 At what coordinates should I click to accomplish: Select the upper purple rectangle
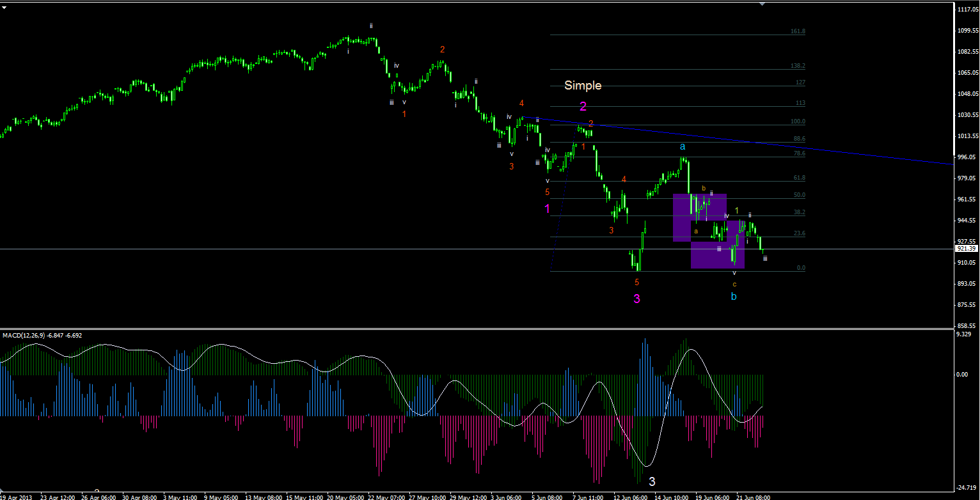coord(700,217)
